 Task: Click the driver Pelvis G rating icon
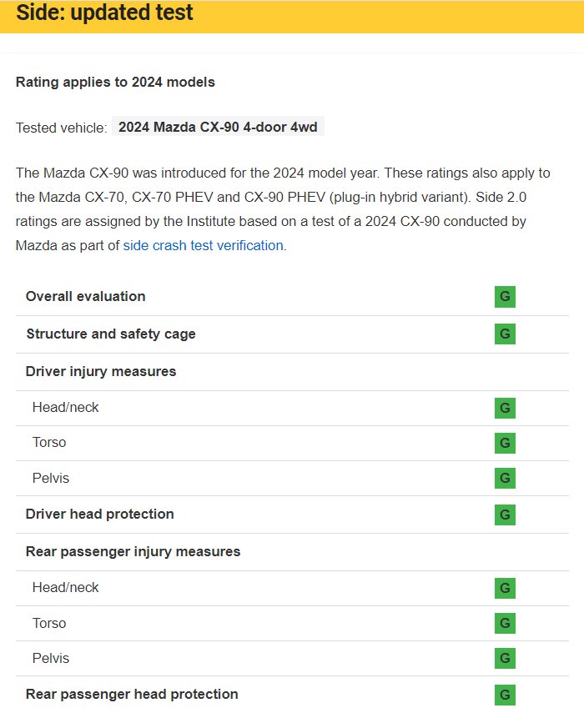coord(505,478)
